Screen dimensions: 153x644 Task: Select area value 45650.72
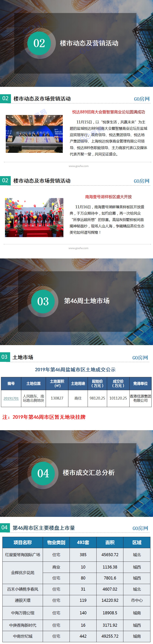(110, 555)
